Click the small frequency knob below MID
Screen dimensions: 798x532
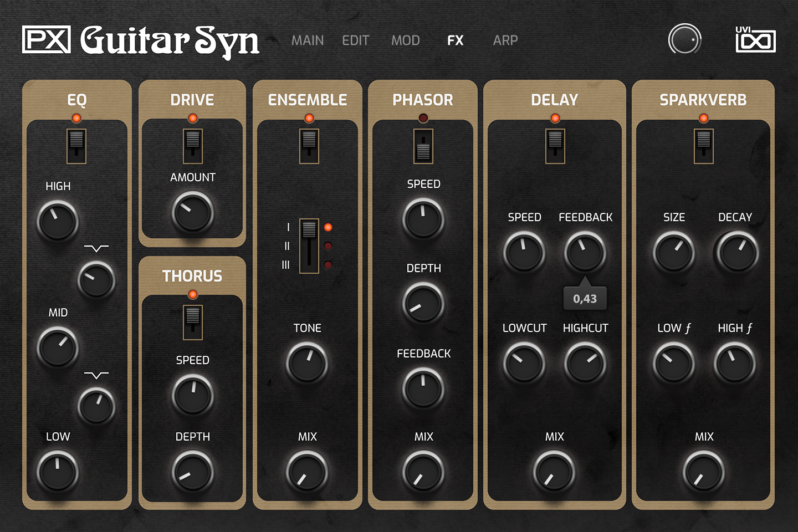(x=96, y=406)
